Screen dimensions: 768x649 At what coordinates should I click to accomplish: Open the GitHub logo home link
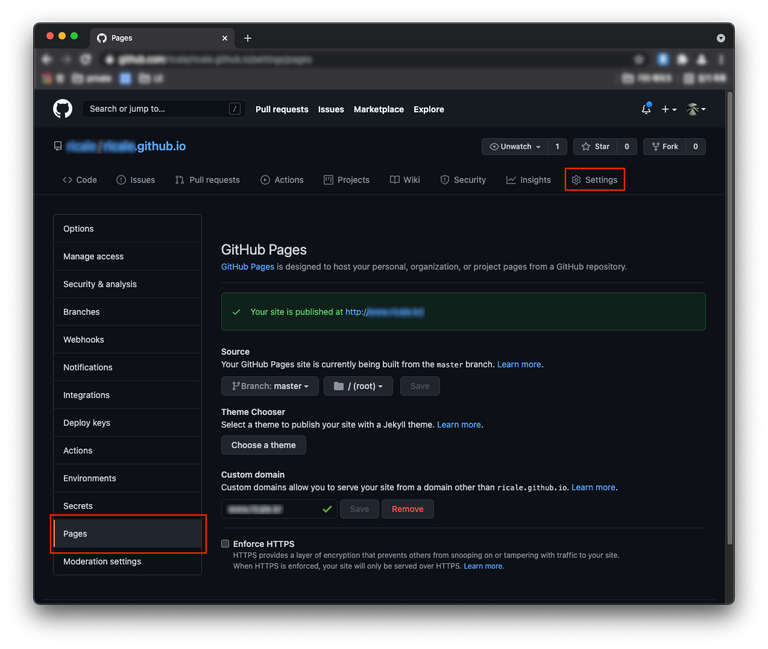pos(63,109)
